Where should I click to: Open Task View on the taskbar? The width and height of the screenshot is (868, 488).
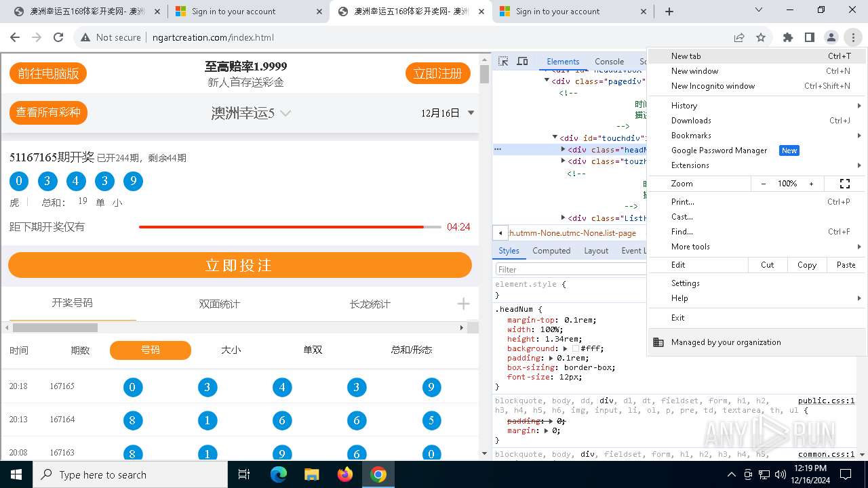click(x=244, y=474)
